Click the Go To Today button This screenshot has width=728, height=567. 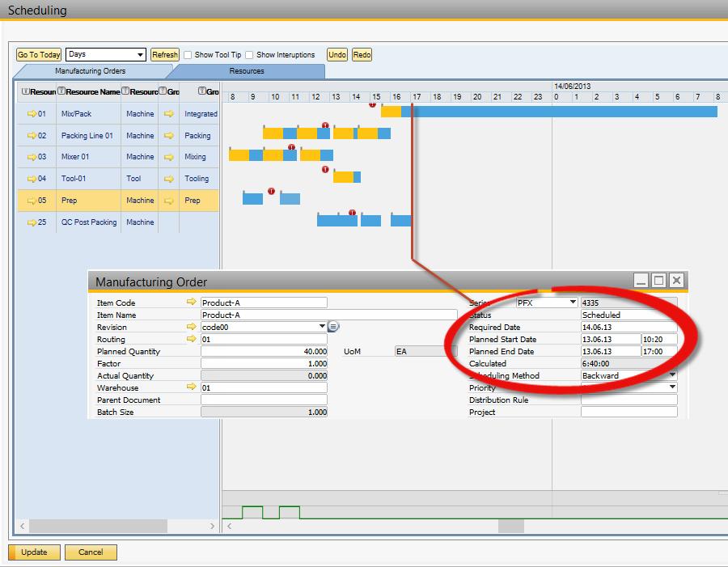coord(39,55)
